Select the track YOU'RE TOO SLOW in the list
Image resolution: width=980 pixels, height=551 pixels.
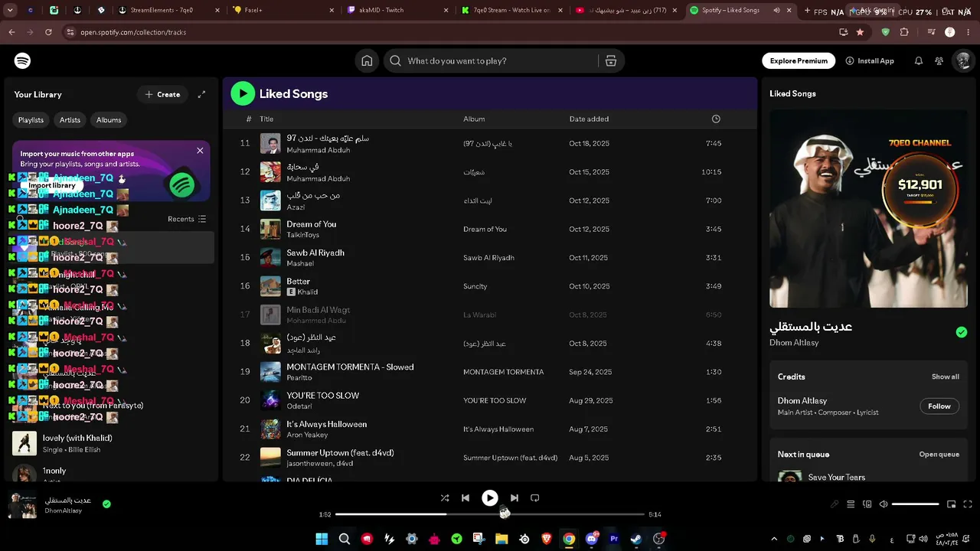(x=489, y=400)
